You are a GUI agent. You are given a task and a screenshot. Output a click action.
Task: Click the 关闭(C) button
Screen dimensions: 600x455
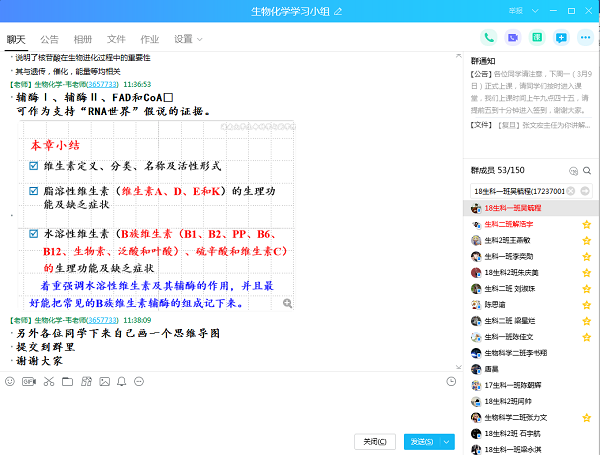[x=376, y=441]
